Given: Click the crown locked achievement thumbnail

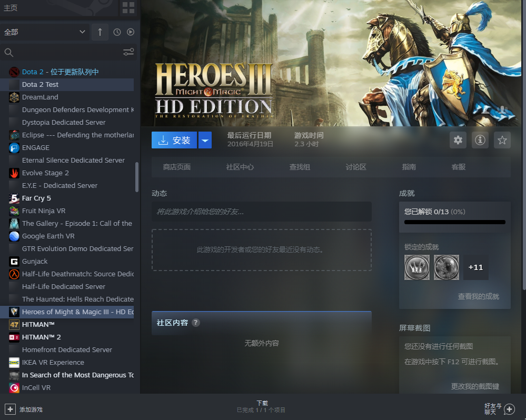Looking at the screenshot, I should tap(416, 267).
